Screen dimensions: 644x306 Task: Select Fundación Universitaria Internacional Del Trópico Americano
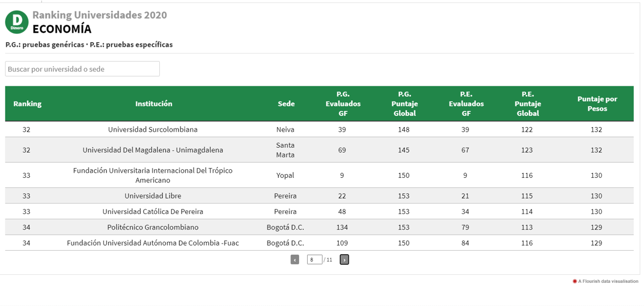(x=153, y=175)
